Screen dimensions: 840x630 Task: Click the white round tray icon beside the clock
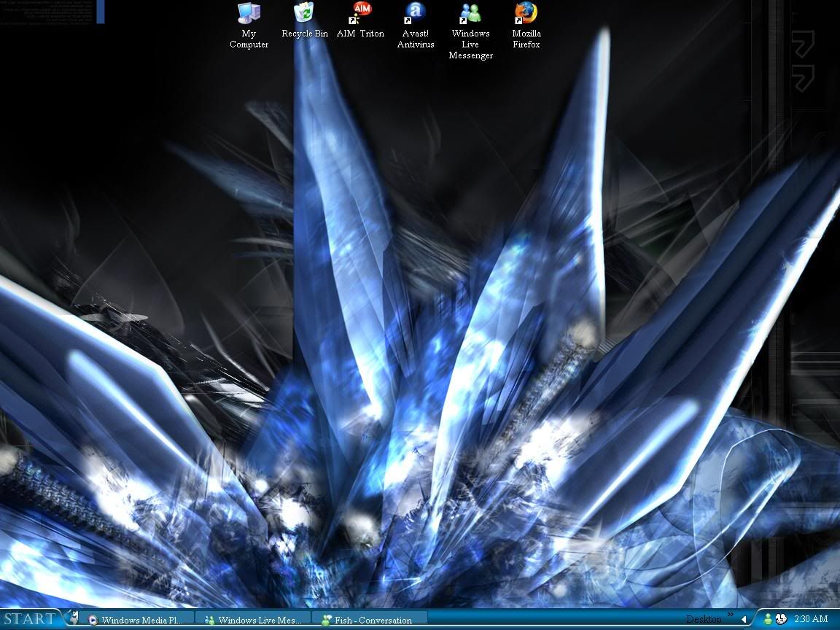tap(781, 619)
